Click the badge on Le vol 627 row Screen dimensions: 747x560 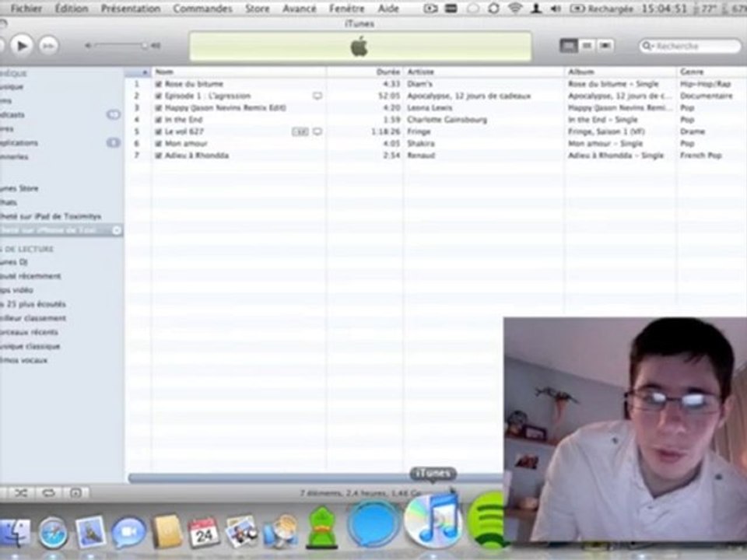[x=300, y=131]
